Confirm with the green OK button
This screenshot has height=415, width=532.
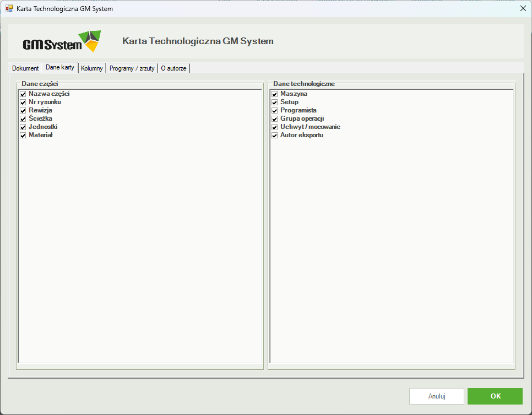[495, 396]
